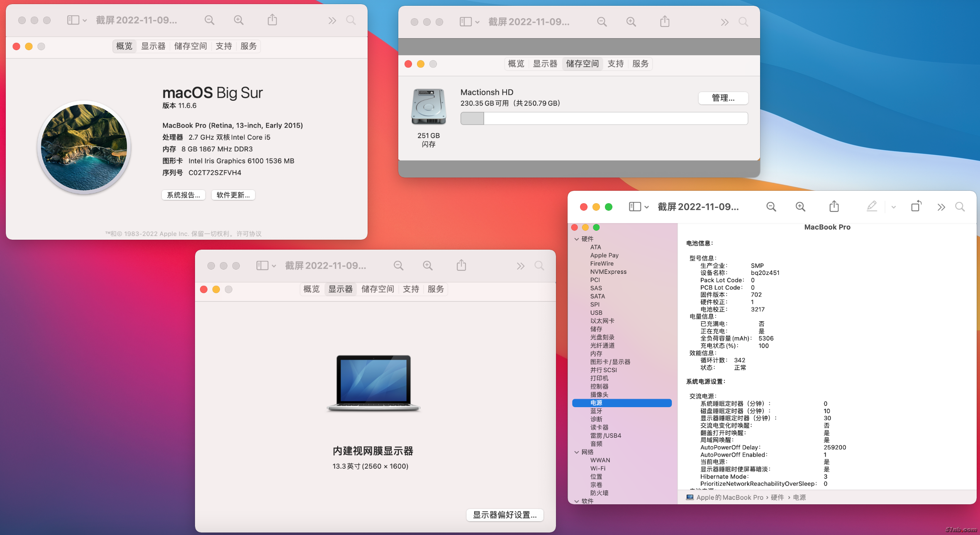The image size is (980, 535).
Task: Open sidebar view dropdown in front Preview window
Action: 639,207
